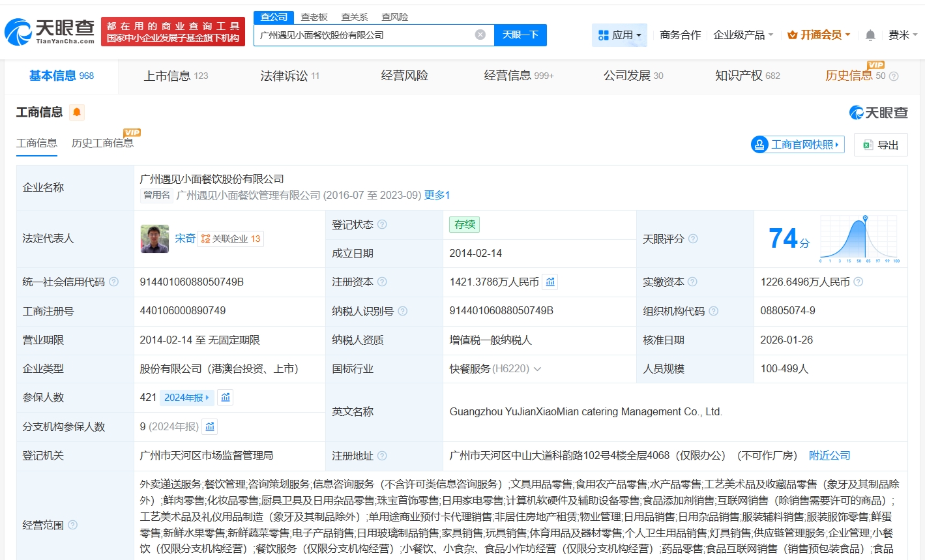Click help icon beside 统一社会信用代码
Screen dimensions: 925x560
114,282
